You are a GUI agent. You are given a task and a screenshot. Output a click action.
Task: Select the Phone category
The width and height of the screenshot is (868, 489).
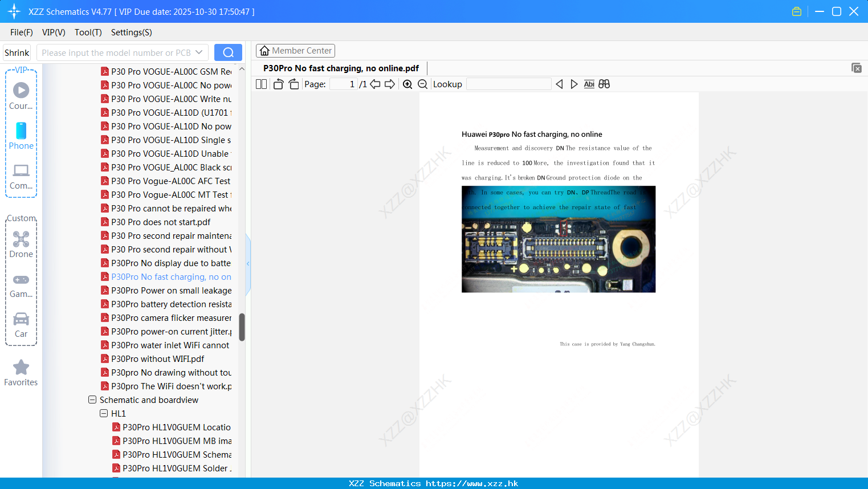tap(21, 136)
